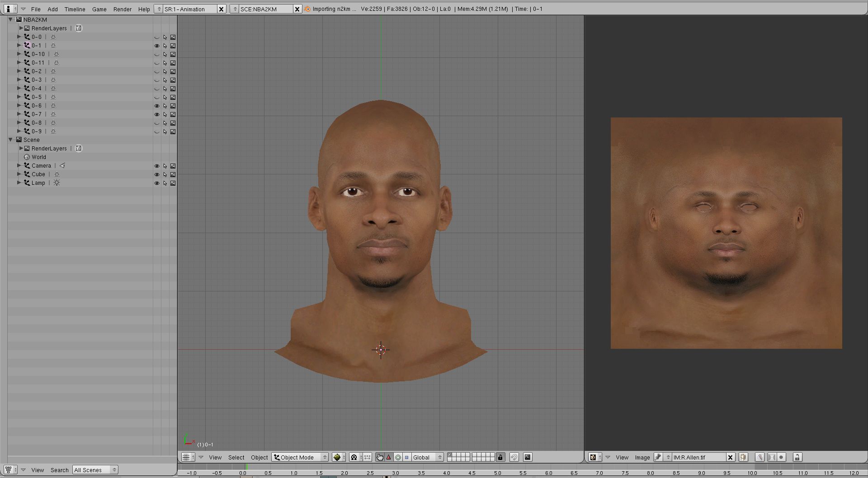868x478 pixels.
Task: Toggle selectability arrow for the Cube object
Action: pyautogui.click(x=165, y=174)
